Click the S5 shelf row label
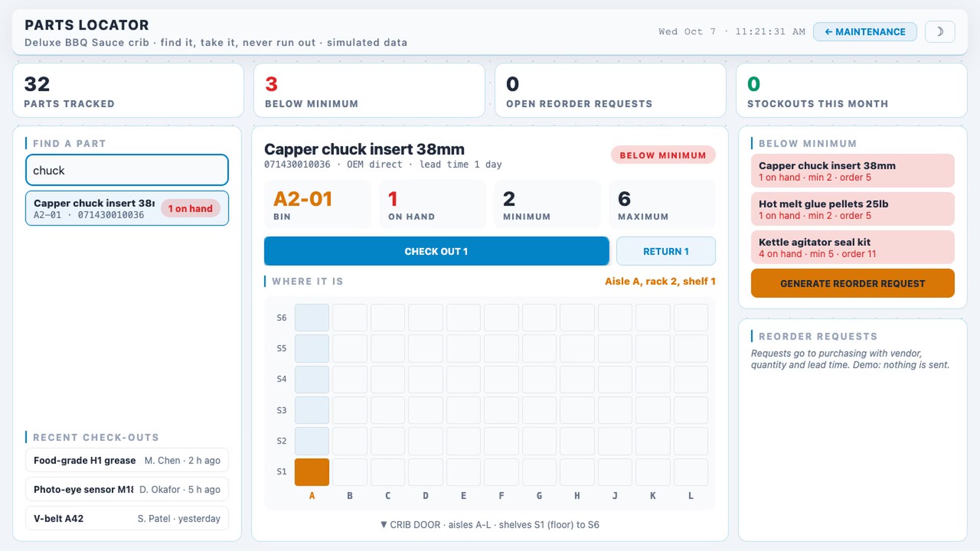This screenshot has height=551, width=980. pos(282,348)
